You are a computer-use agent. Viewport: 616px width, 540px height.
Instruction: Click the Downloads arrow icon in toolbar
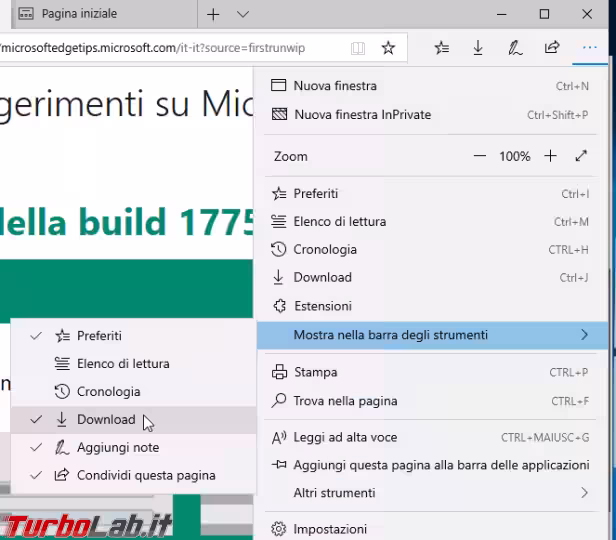click(x=478, y=47)
